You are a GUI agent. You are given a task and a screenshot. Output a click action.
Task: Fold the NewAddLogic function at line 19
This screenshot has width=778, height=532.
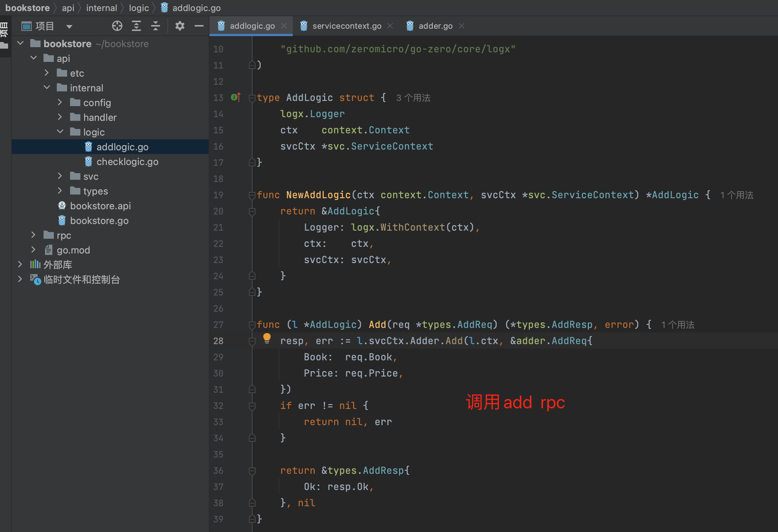tap(252, 195)
